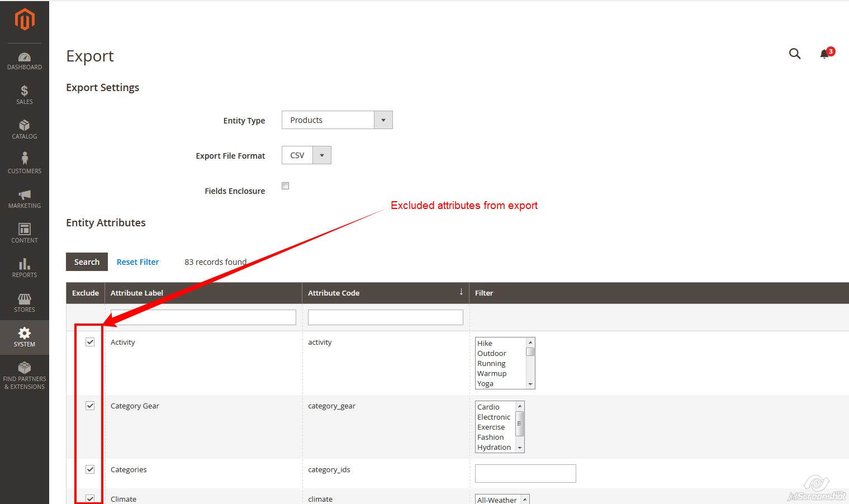Screen dimensions: 849x504
Task: Click the Magento logo icon
Action: tap(25, 20)
